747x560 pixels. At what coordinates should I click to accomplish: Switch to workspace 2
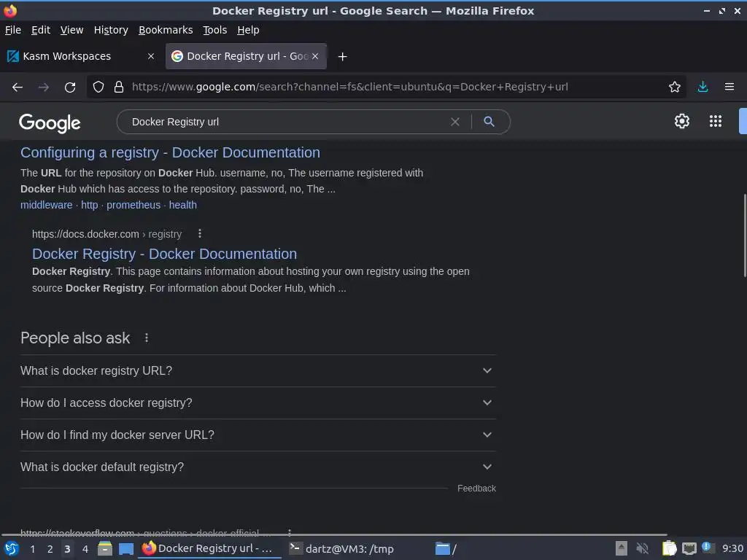50,549
